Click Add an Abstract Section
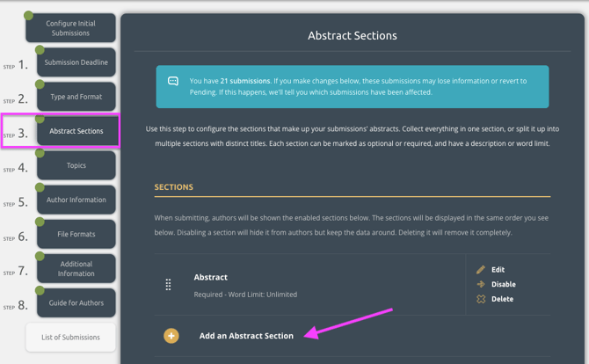 tap(246, 336)
